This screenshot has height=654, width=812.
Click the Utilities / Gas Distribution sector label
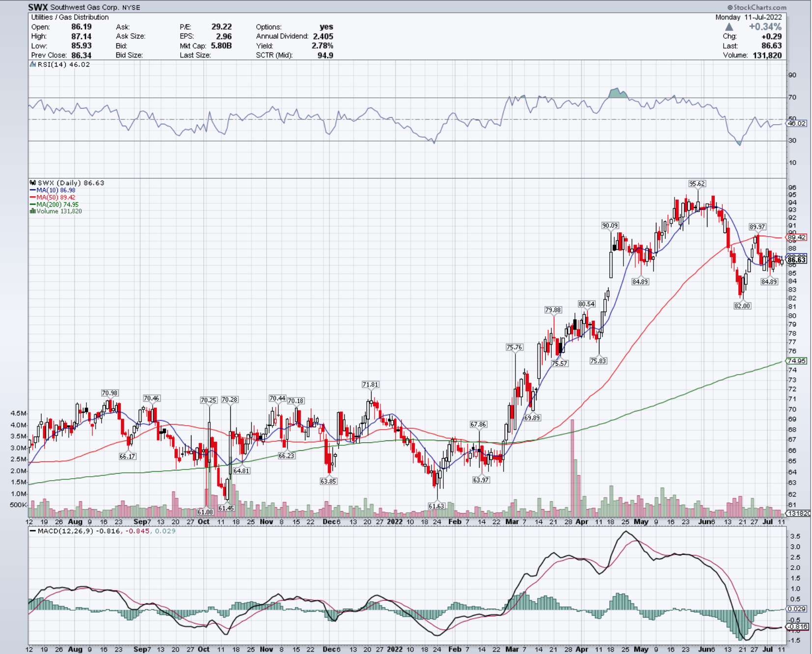70,17
